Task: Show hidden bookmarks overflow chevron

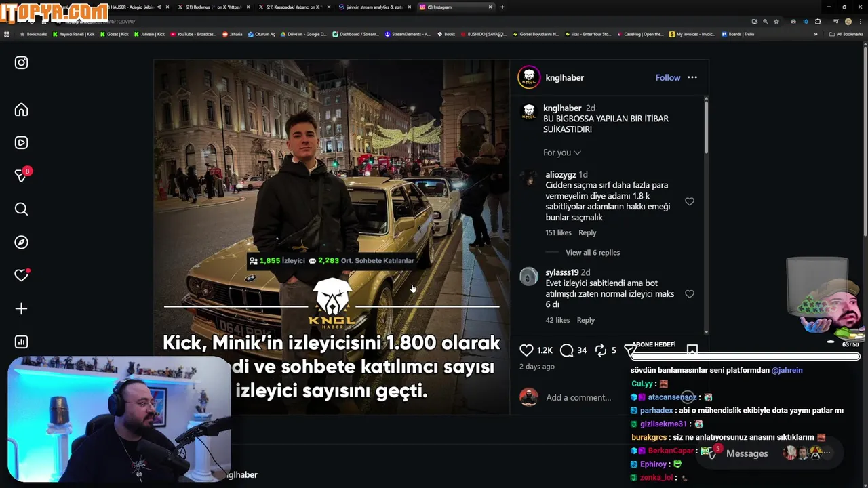Action: (816, 34)
